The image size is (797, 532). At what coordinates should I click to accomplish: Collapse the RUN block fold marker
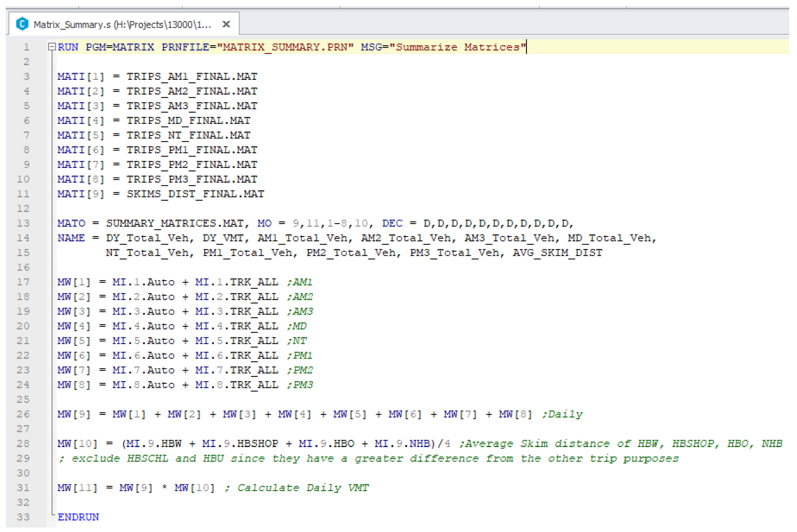click(x=51, y=47)
